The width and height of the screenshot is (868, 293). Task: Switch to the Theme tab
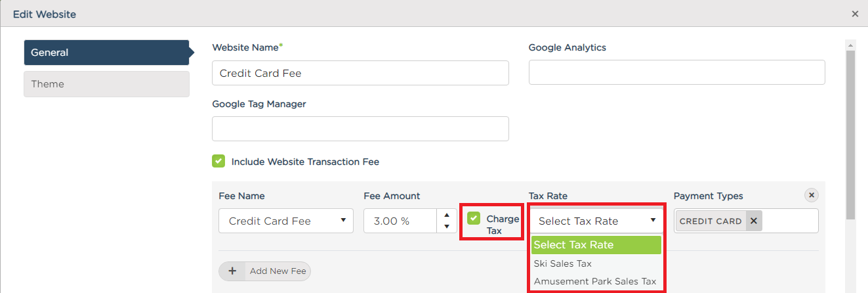(106, 84)
